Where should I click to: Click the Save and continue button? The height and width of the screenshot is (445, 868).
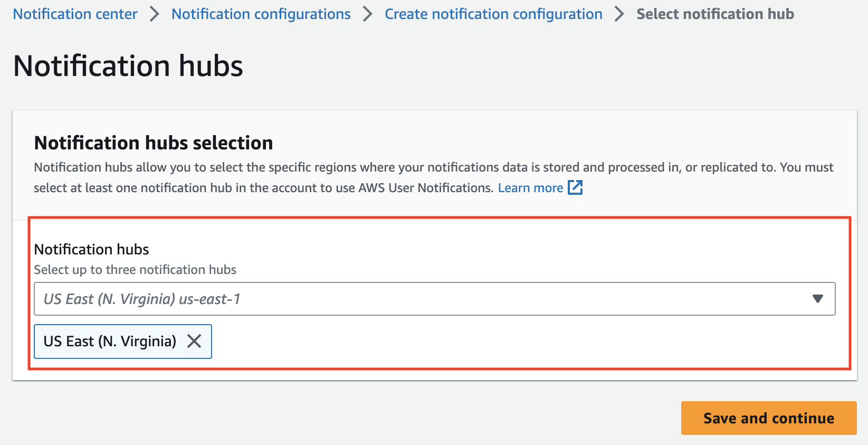[769, 418]
